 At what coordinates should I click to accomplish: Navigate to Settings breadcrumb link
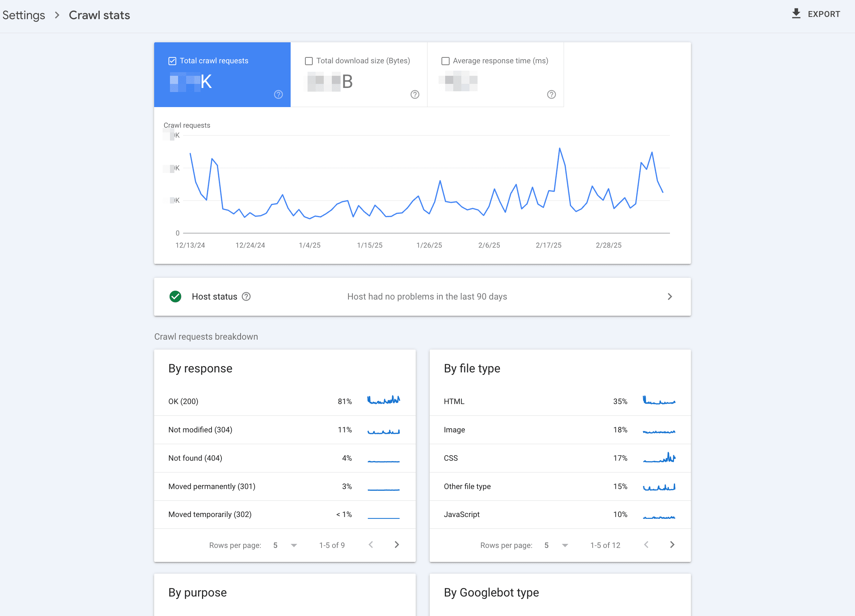24,15
